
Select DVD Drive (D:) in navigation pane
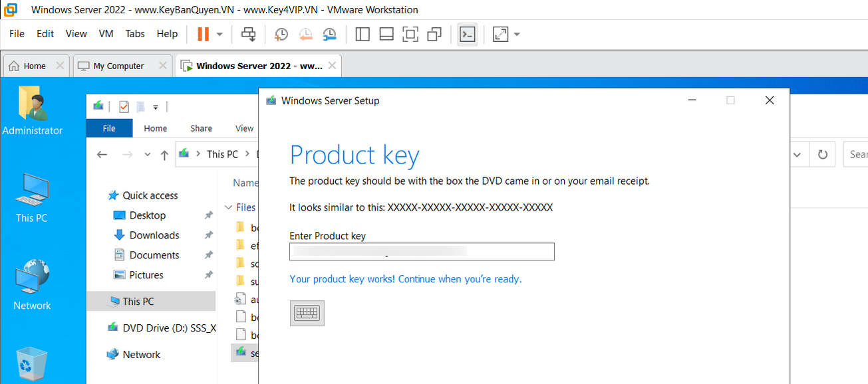[162, 328]
